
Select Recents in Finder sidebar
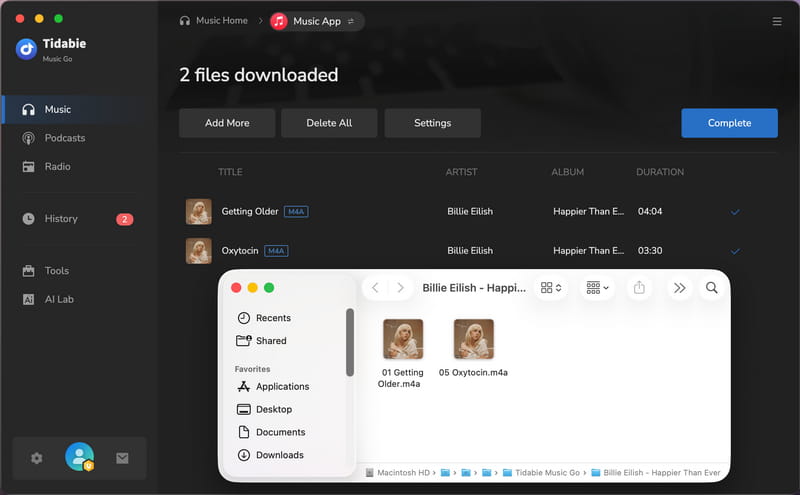(x=264, y=318)
